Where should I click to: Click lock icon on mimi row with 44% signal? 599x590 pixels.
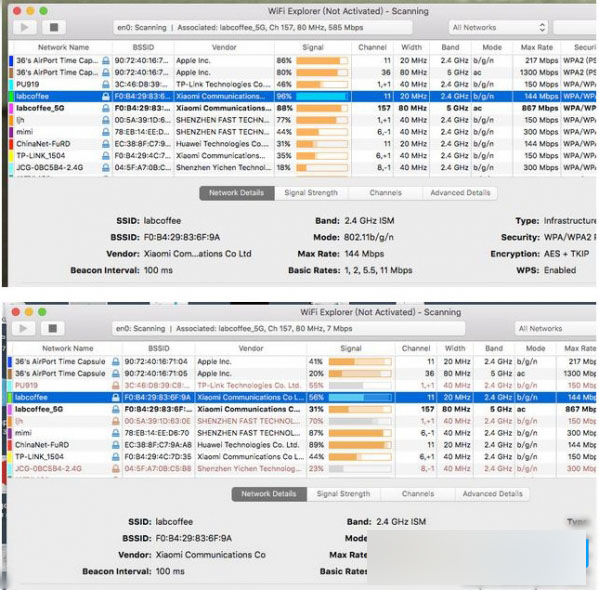[106, 132]
